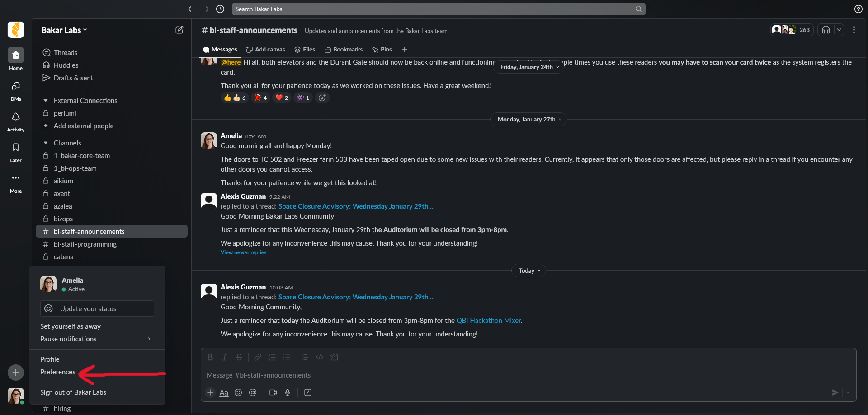
Task: Open Preferences from the user menu
Action: pyautogui.click(x=58, y=372)
